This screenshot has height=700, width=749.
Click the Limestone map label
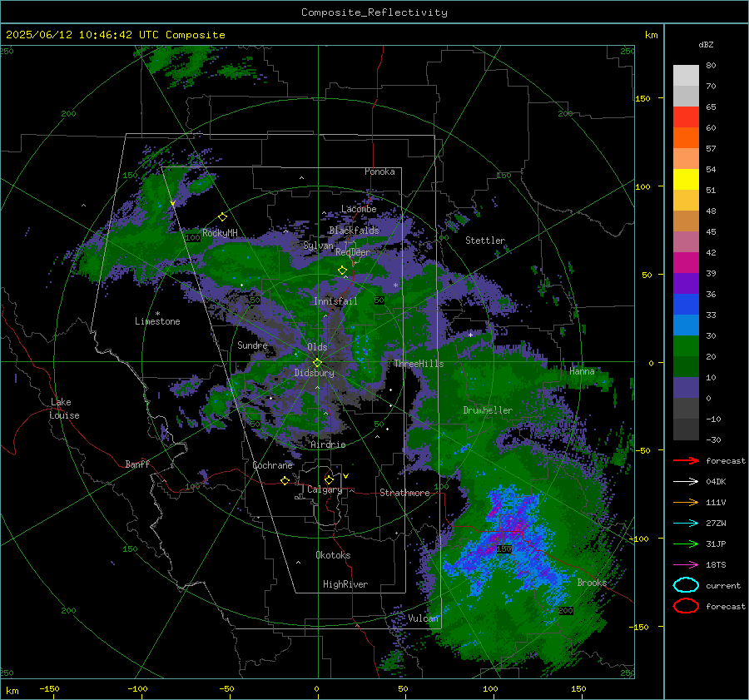[x=157, y=321]
